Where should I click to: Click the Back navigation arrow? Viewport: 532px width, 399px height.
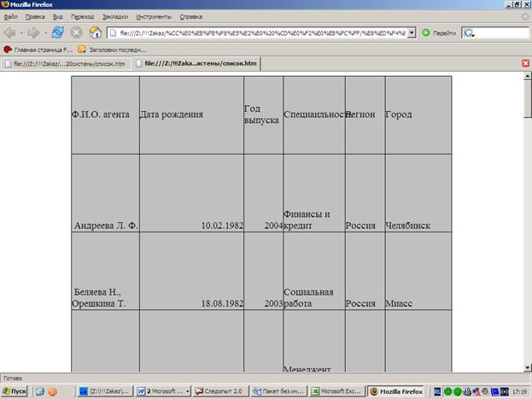point(10,32)
